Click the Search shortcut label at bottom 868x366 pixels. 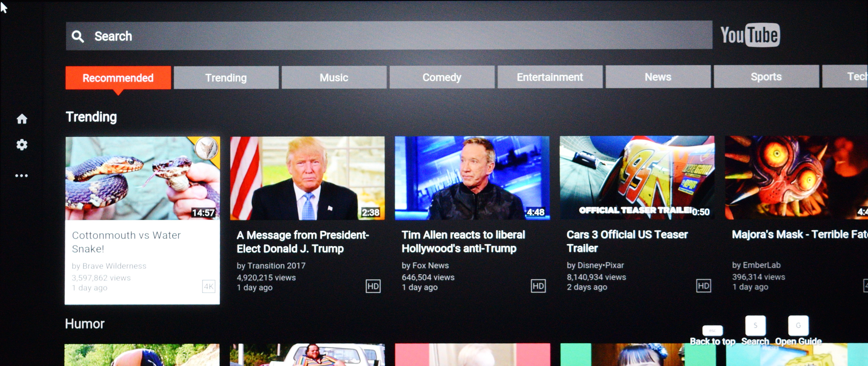755,341
